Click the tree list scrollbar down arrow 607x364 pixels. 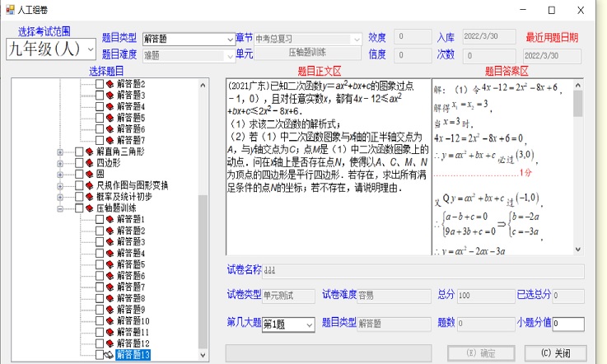click(203, 355)
